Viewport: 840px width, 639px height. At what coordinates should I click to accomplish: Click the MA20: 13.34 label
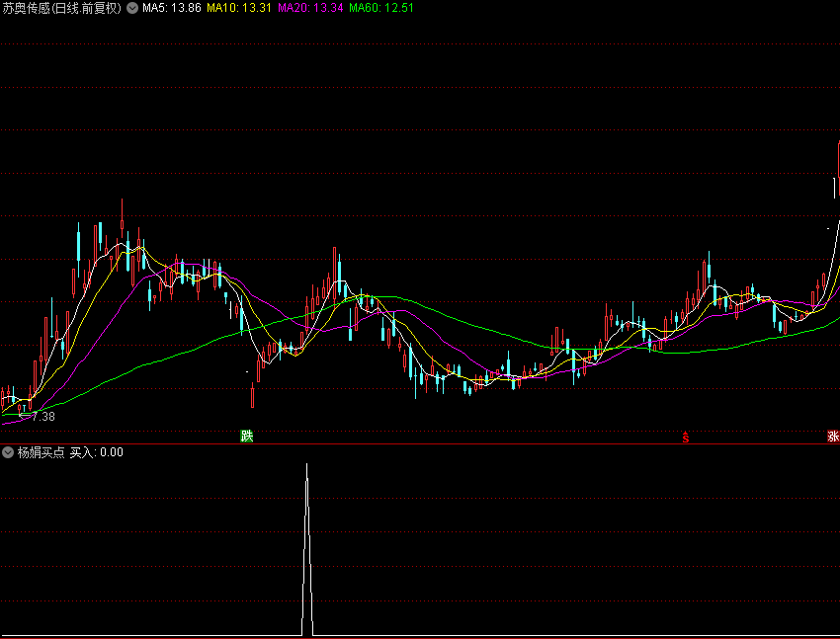[x=310, y=8]
